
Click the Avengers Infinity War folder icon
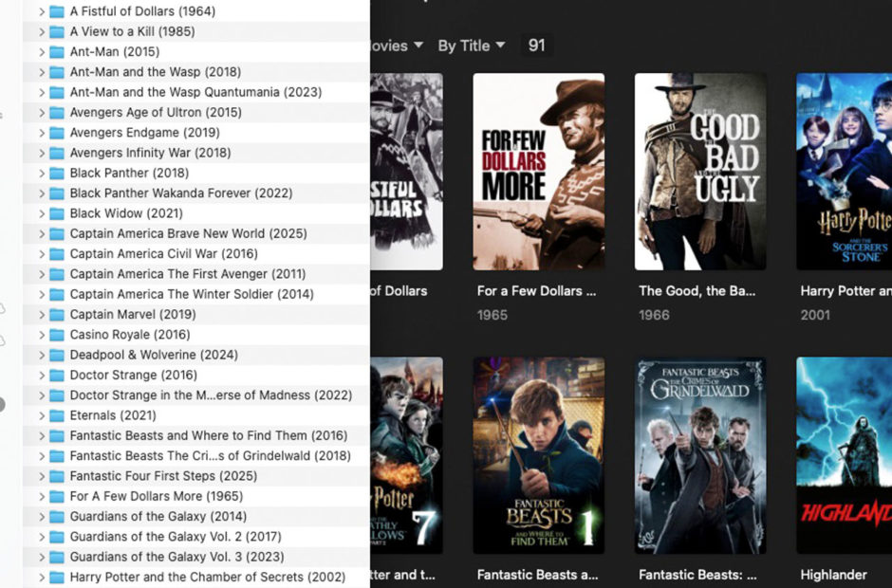[57, 153]
